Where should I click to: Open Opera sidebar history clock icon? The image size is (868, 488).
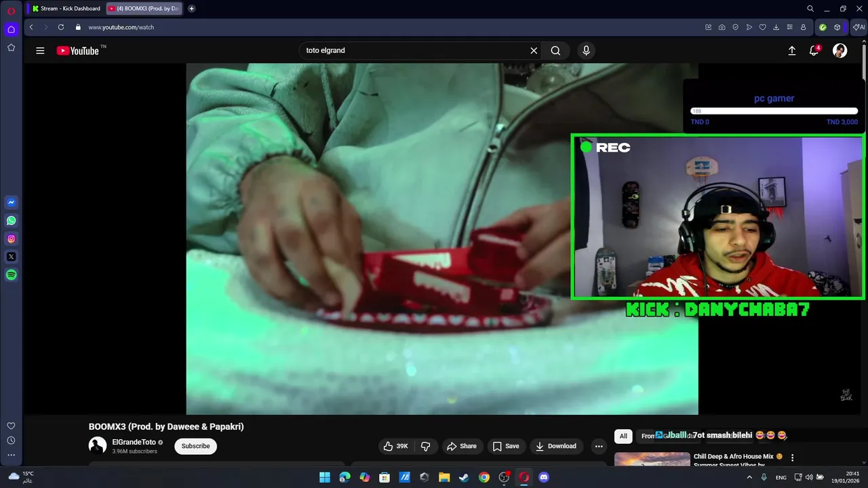point(11,441)
